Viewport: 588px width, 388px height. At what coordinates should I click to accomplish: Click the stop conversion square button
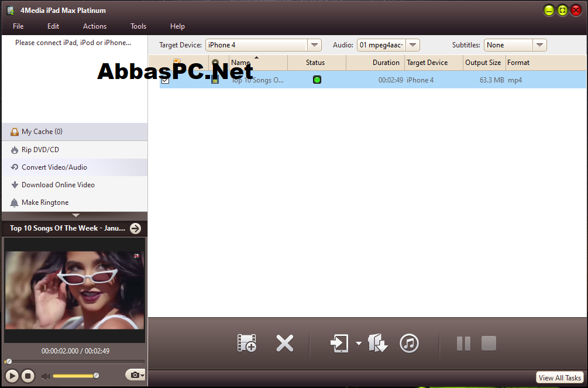(489, 344)
